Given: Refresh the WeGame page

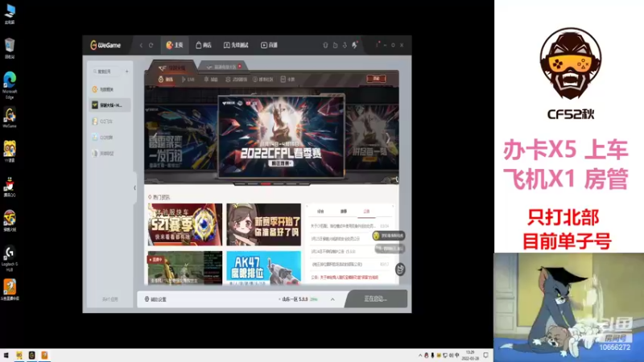Looking at the screenshot, I should pos(151,45).
